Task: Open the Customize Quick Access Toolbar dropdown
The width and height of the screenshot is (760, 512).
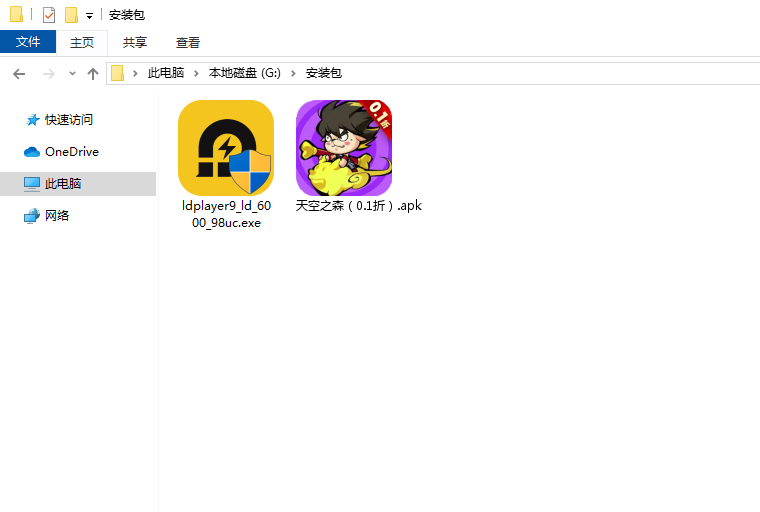Action: click(x=89, y=16)
